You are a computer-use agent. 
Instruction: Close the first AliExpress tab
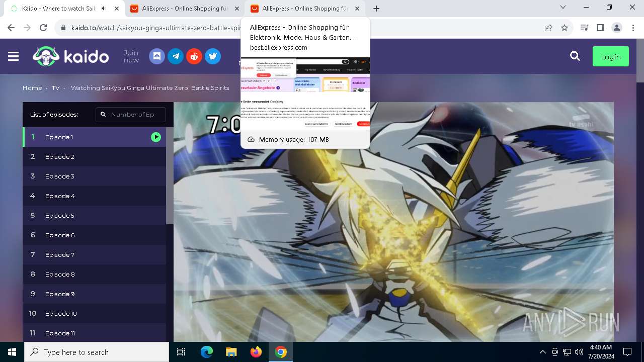click(x=237, y=9)
